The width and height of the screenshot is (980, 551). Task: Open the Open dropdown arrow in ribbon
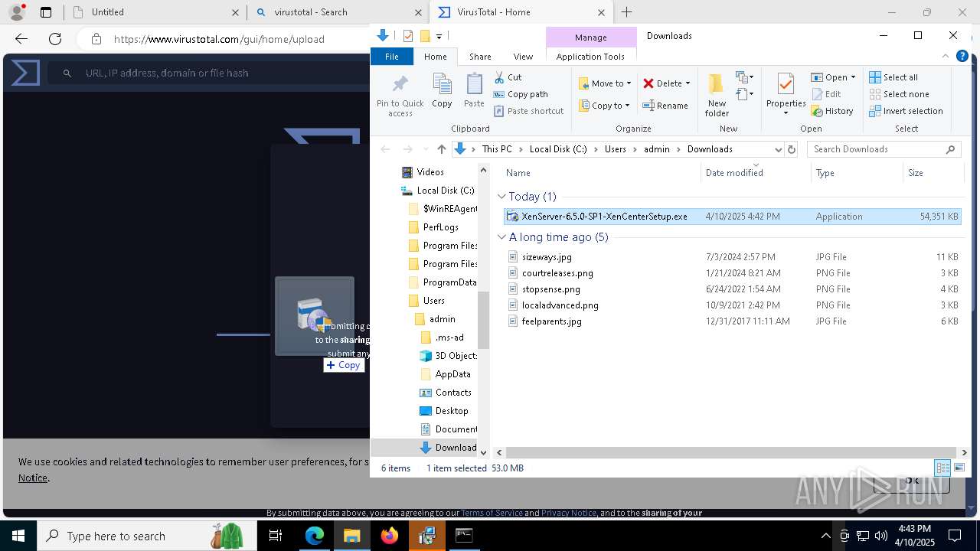tap(853, 77)
